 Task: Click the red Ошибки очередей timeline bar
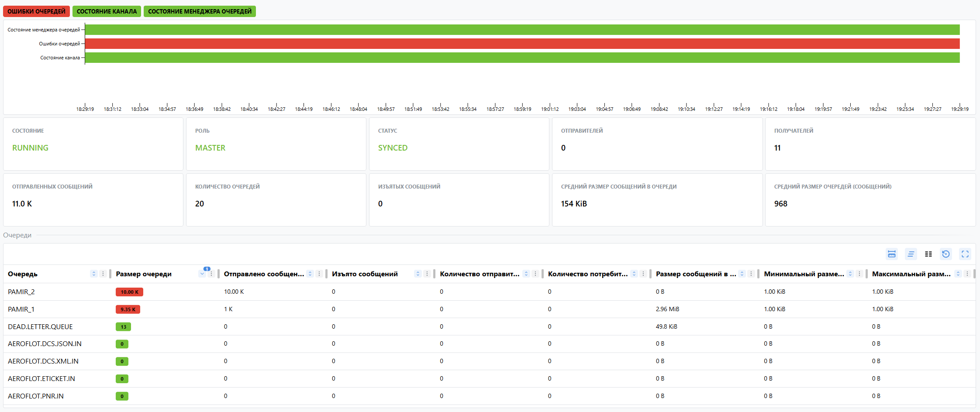(522, 44)
